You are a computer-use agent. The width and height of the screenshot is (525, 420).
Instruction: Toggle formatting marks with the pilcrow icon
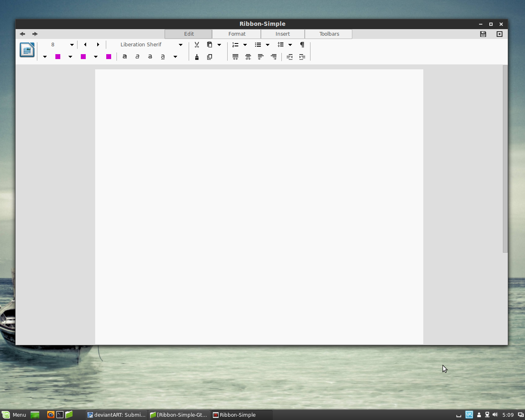pyautogui.click(x=302, y=45)
